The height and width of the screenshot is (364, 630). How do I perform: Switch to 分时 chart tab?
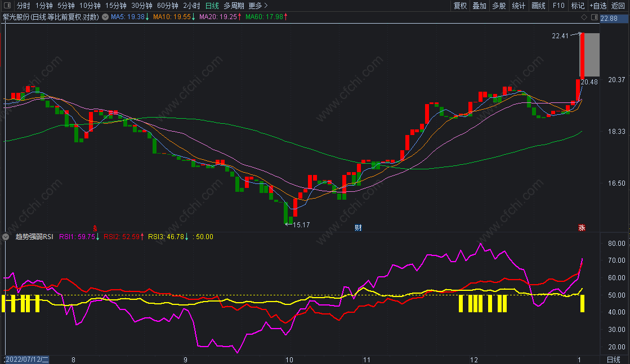coord(24,6)
